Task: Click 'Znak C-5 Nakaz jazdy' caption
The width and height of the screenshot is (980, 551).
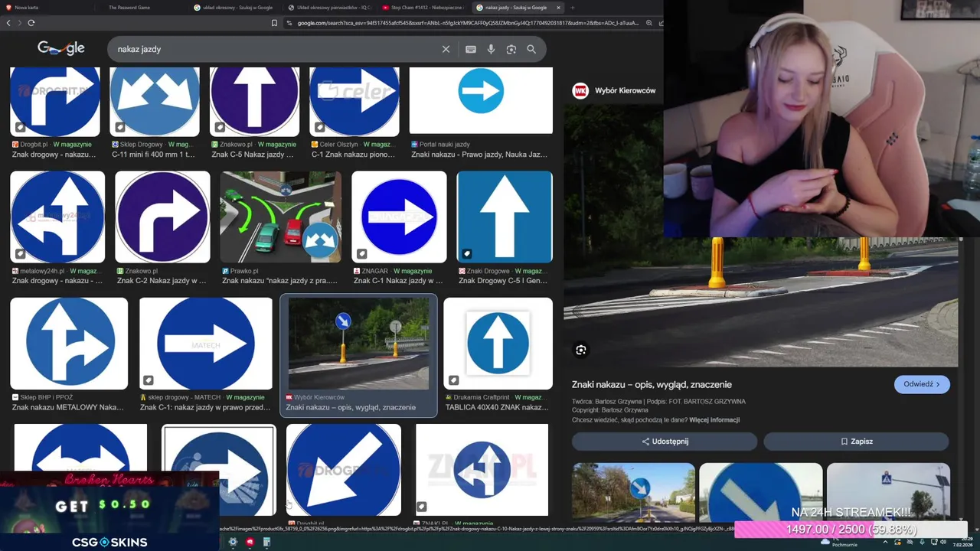Action: 253,155
